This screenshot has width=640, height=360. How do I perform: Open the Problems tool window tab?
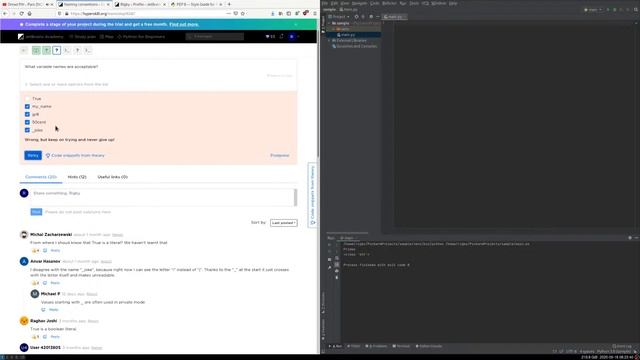click(376, 346)
